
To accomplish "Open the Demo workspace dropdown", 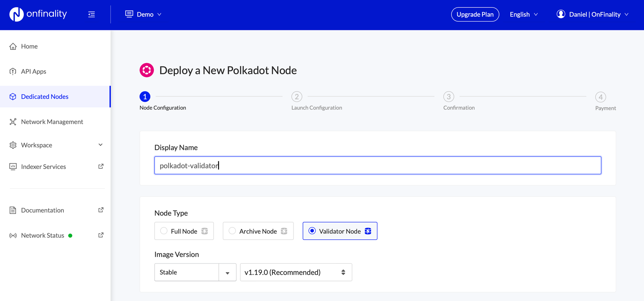I will 143,14.
